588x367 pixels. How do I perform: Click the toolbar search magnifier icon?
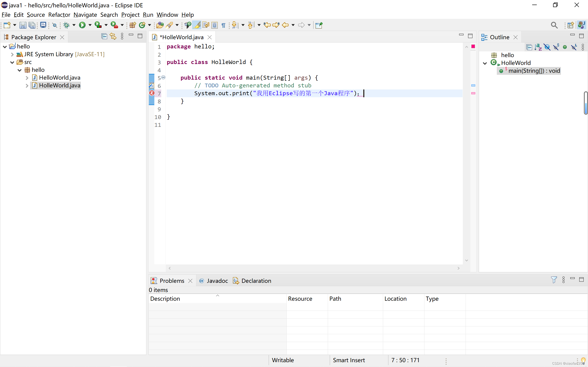coord(554,25)
